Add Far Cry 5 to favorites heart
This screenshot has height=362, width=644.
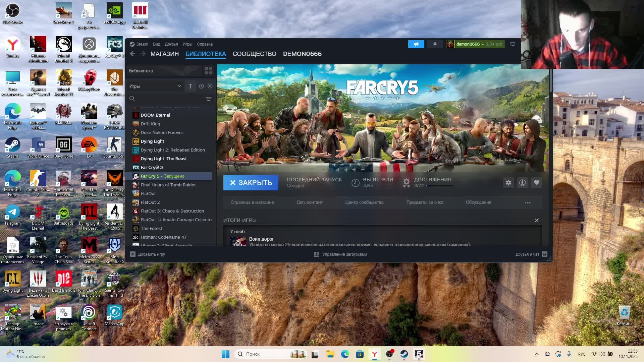click(537, 183)
